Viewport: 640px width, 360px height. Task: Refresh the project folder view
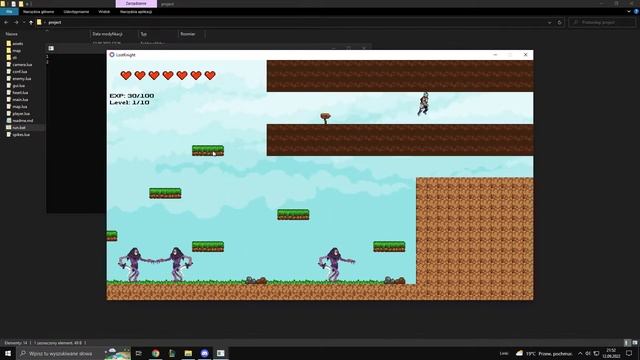[x=560, y=22]
